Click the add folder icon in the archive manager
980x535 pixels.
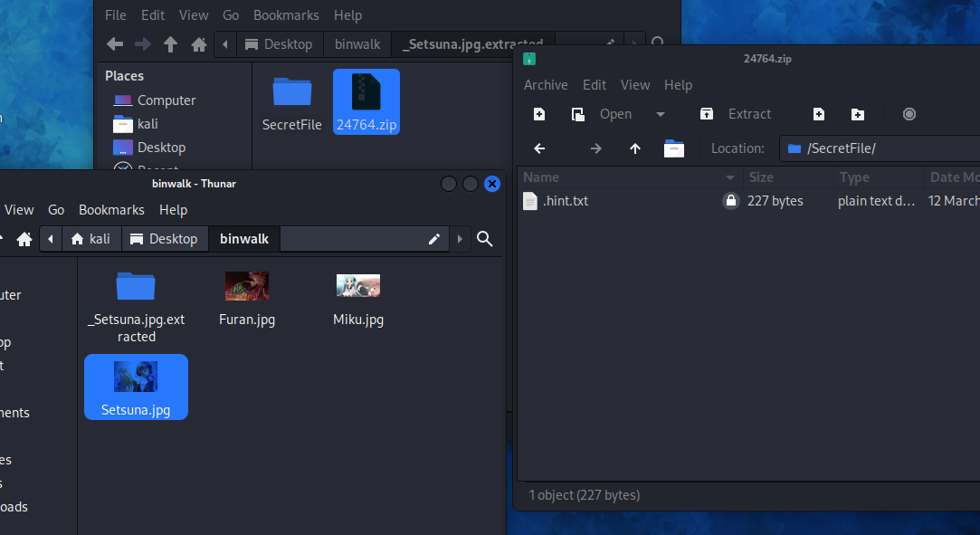(x=858, y=114)
